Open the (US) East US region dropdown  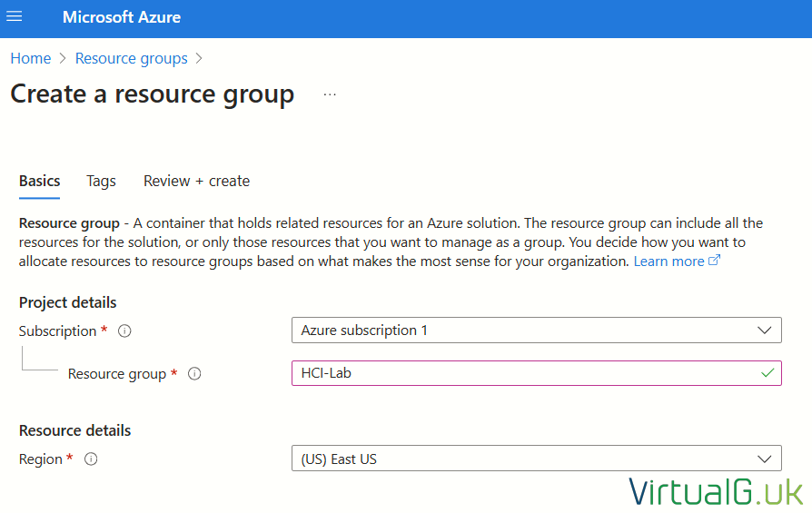coord(537,459)
